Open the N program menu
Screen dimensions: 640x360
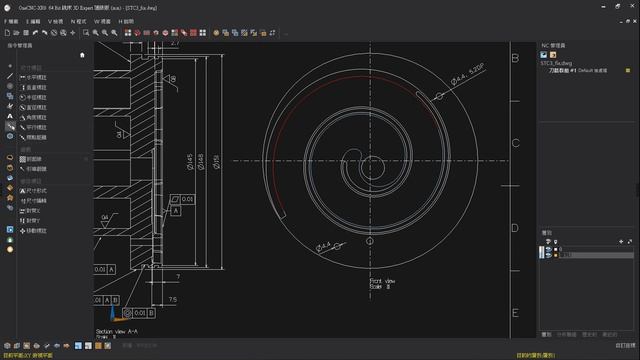(x=78, y=21)
